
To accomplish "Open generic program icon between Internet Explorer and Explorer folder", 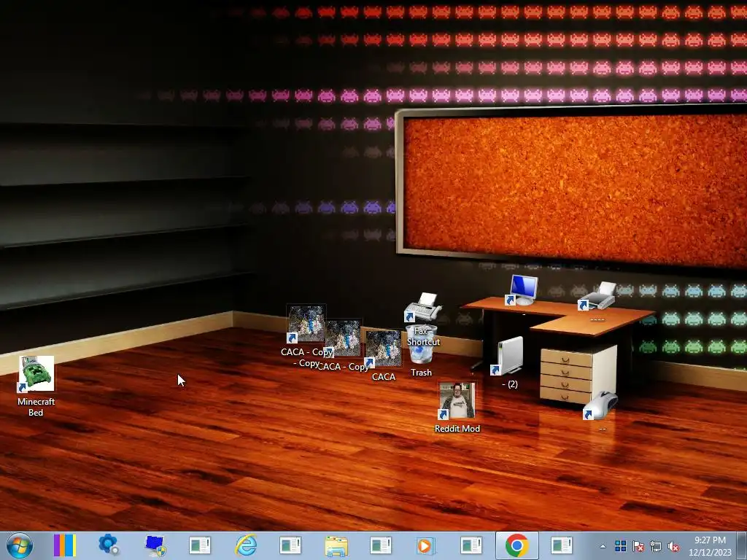I will [290, 545].
